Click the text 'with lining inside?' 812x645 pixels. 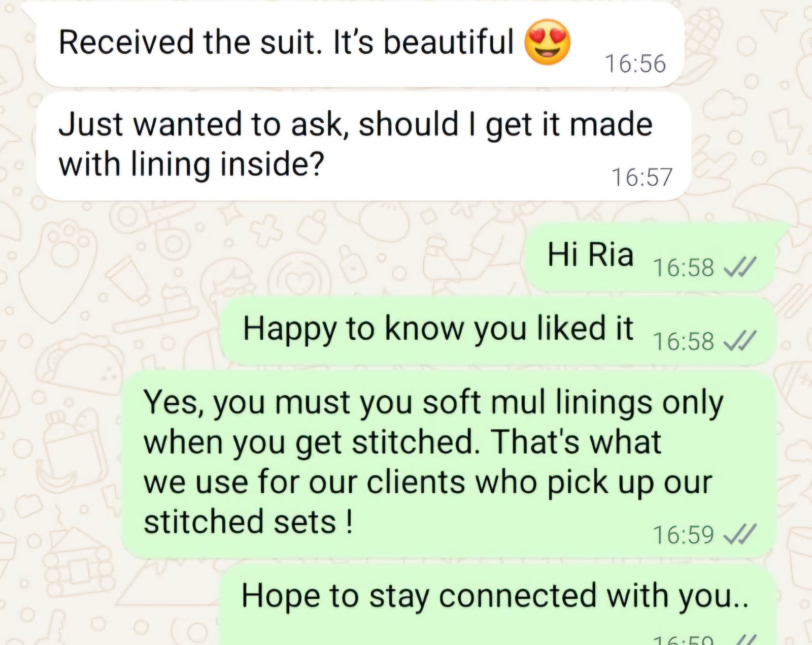191,165
